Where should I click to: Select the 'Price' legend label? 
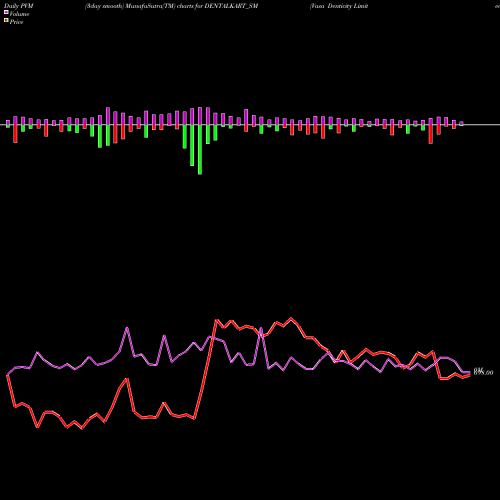point(16,22)
